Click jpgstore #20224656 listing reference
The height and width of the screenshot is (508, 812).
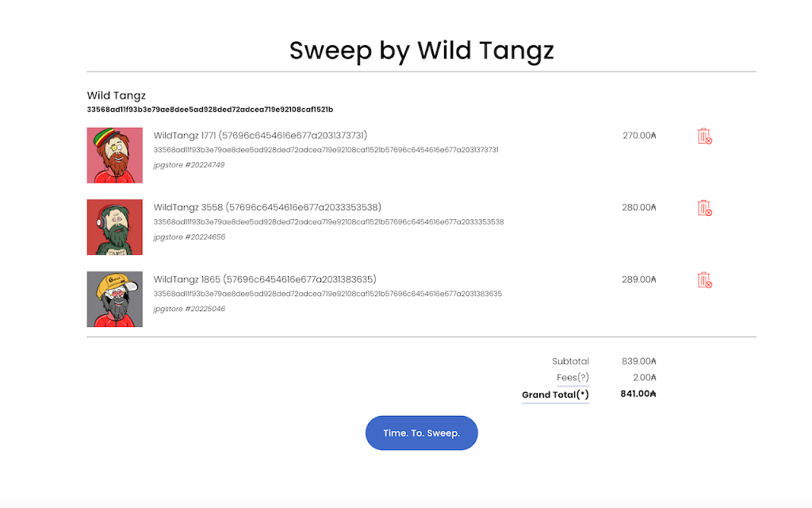(x=189, y=237)
